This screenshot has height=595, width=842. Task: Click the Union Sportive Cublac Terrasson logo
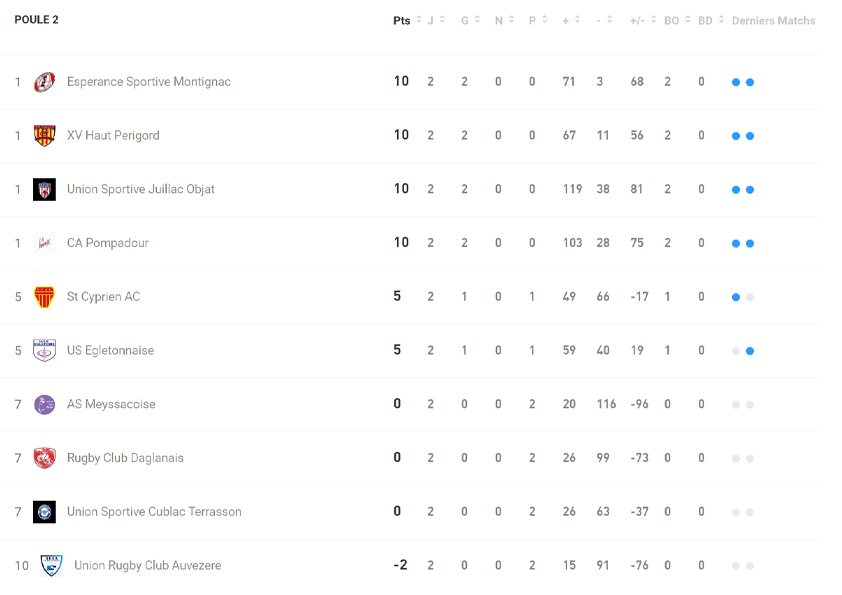click(x=44, y=512)
